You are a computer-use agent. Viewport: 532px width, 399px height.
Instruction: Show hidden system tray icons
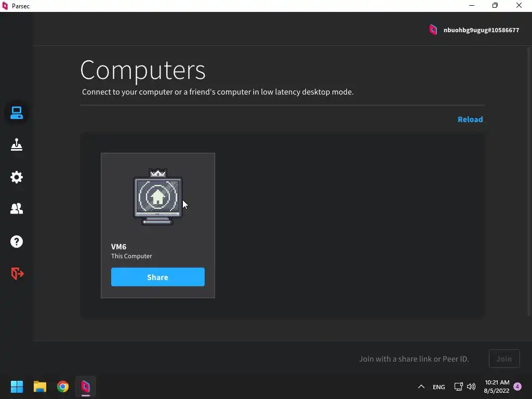tap(421, 387)
